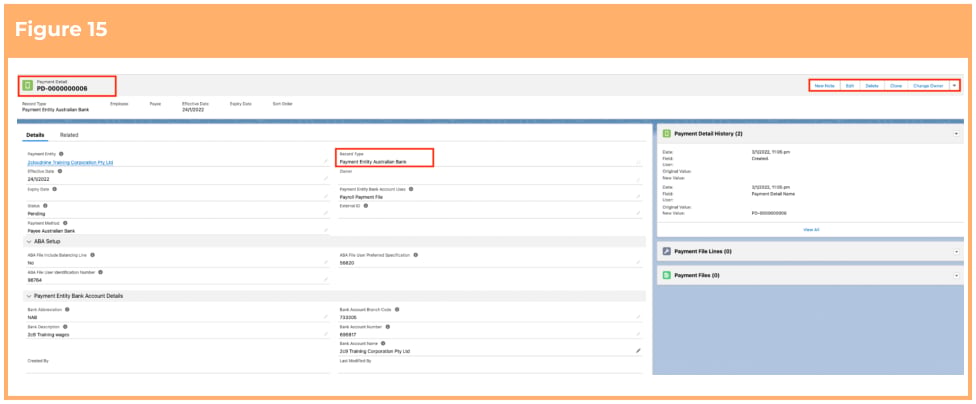Switch to the Details tab
Screen dimensions: 976x404
(x=35, y=134)
